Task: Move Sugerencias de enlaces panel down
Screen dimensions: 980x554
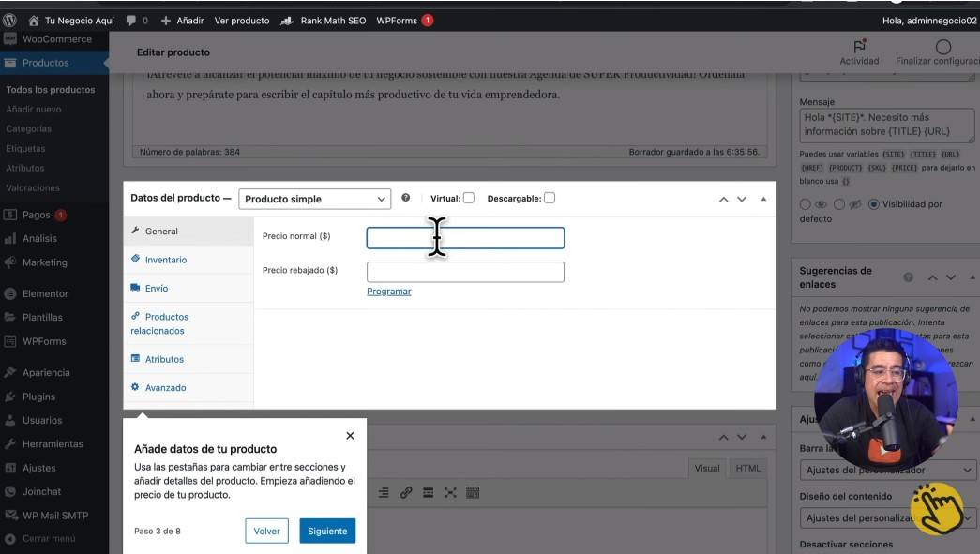Action: click(x=951, y=277)
